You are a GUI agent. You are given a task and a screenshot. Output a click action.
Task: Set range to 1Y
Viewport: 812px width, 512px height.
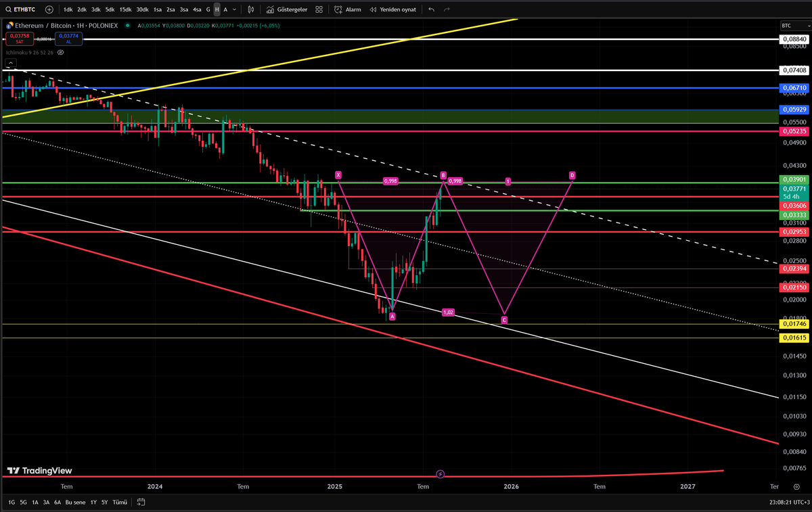93,503
